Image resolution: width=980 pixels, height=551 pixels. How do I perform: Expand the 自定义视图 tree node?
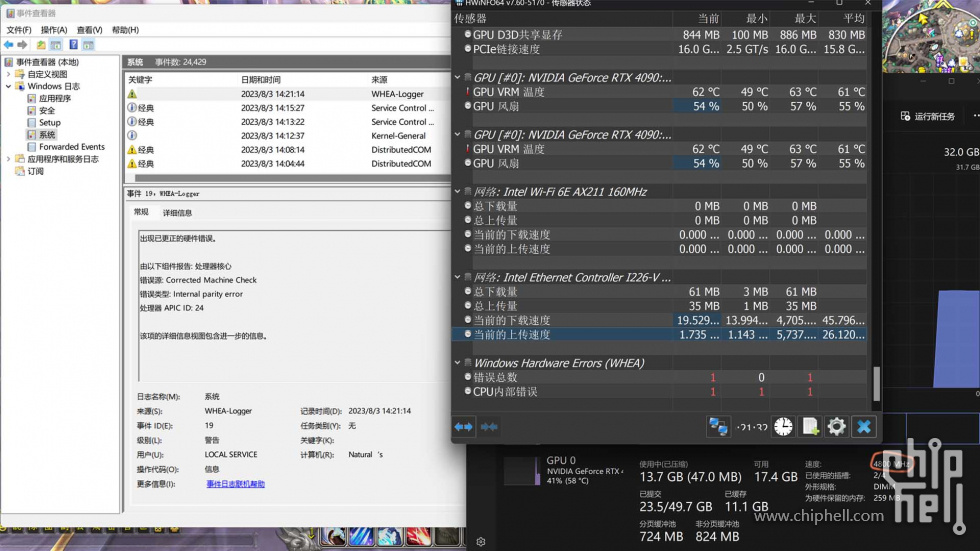click(x=8, y=74)
